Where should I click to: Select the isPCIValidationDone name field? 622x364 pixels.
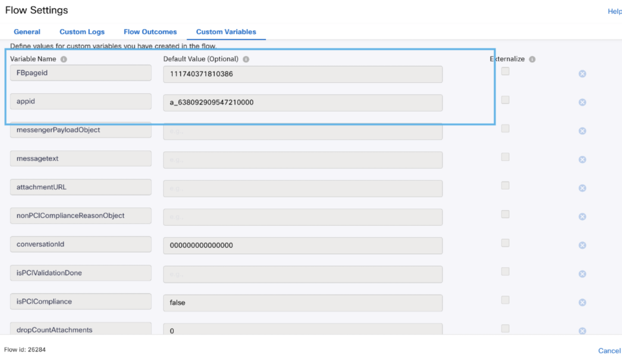pos(81,273)
